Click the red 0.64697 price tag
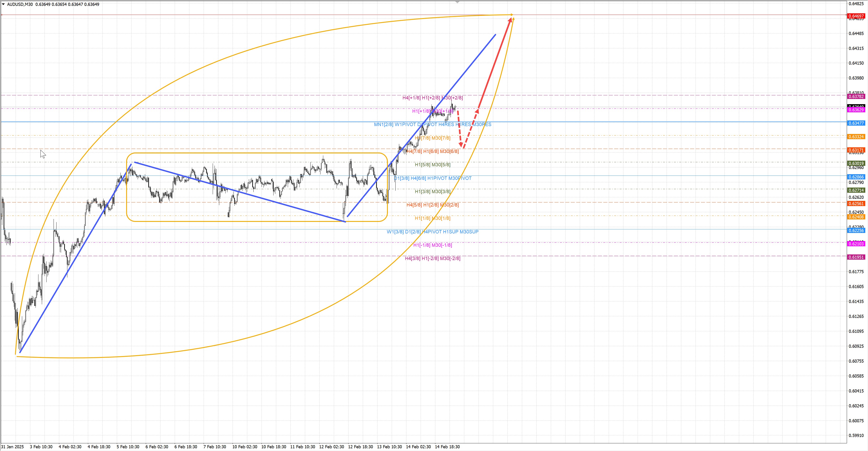Screen dimensions: 868x451 coord(856,16)
